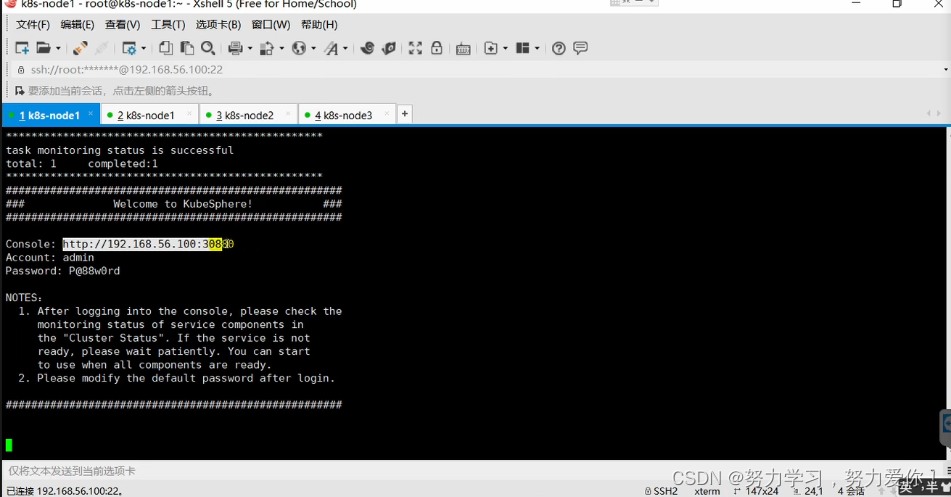Viewport: 951px width, 497px height.
Task: Expand the Open folder dropdown arrow
Action: click(x=58, y=49)
